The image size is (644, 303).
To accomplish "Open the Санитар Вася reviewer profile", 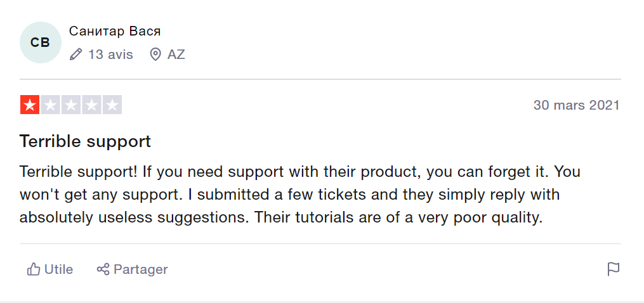I will click(115, 31).
